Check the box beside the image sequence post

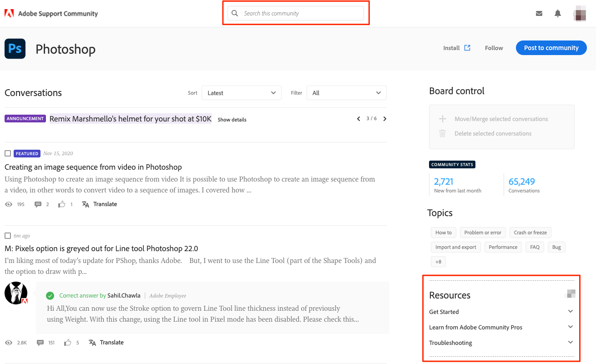8,153
